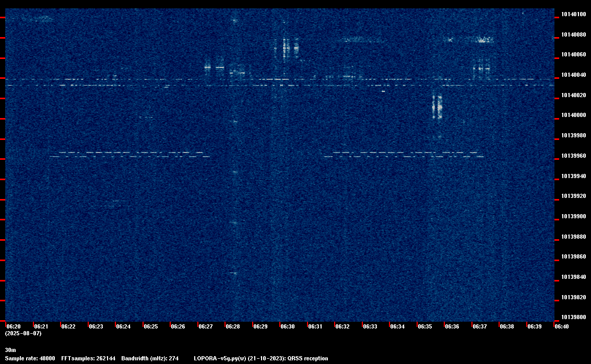Click the 10140020 frequency label

tap(574, 95)
